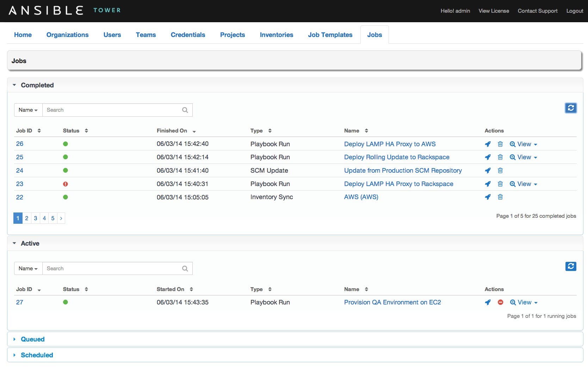Relaunch Update from Production SCM Repository job
The height and width of the screenshot is (370, 588).
(488, 171)
